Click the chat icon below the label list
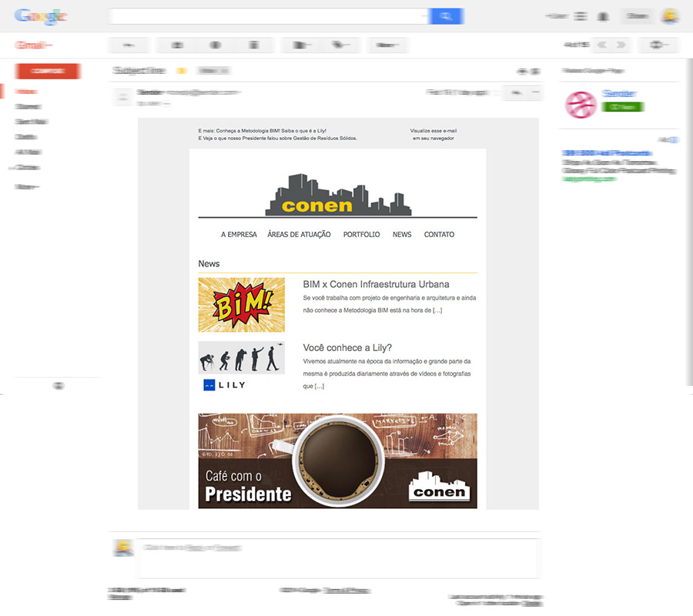The width and height of the screenshot is (693, 616). coord(59,386)
